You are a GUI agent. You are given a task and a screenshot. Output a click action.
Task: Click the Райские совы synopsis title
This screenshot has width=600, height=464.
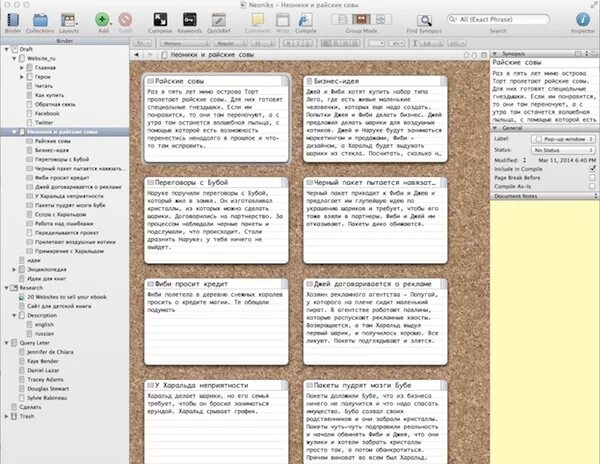(x=517, y=62)
